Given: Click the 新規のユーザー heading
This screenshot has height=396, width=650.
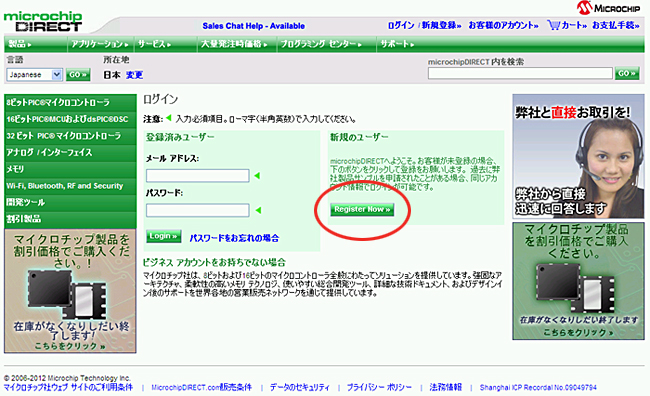Looking at the screenshot, I should coord(359,137).
